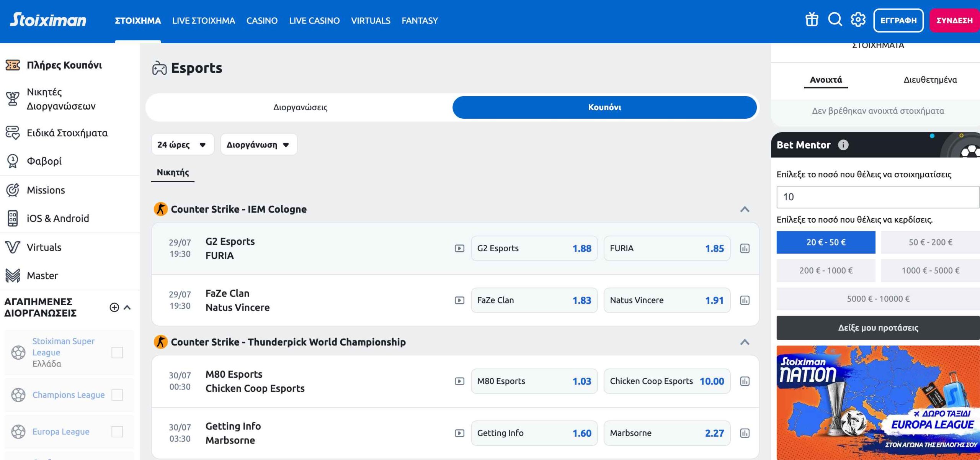The image size is (980, 460).
Task: Open the search magnifier icon
Action: (835, 20)
